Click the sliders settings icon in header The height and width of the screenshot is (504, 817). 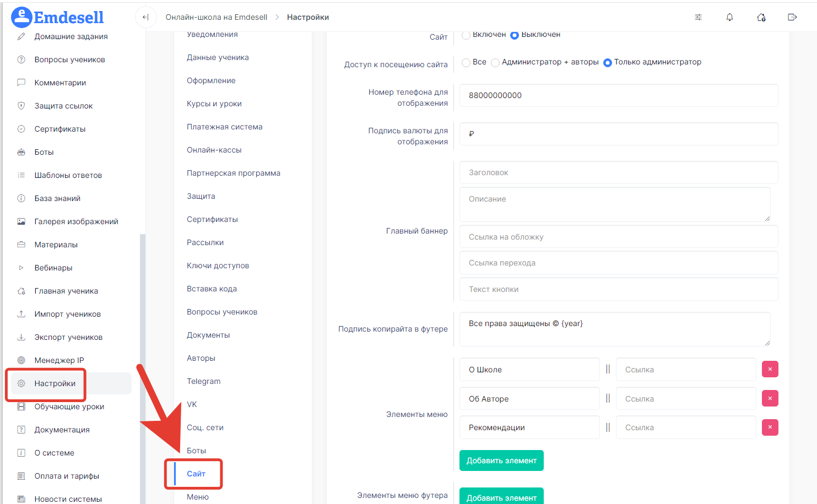pos(698,17)
